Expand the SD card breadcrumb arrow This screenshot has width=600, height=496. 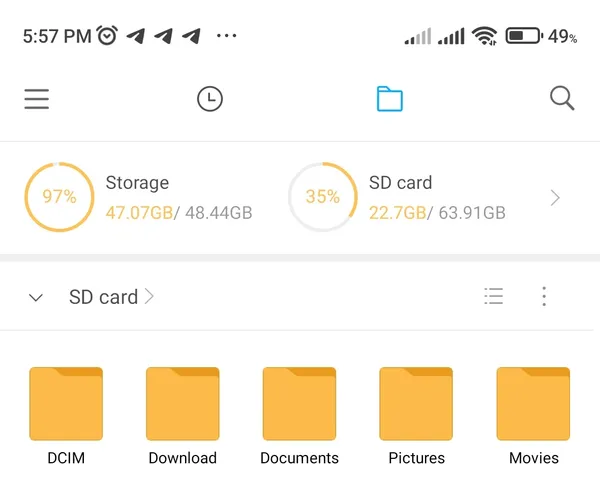coord(149,297)
